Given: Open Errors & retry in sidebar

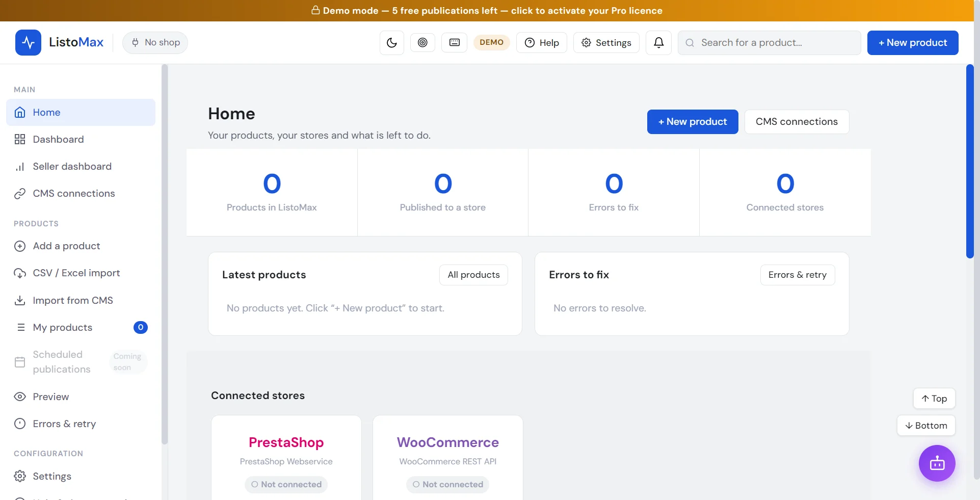Looking at the screenshot, I should 81,424.
